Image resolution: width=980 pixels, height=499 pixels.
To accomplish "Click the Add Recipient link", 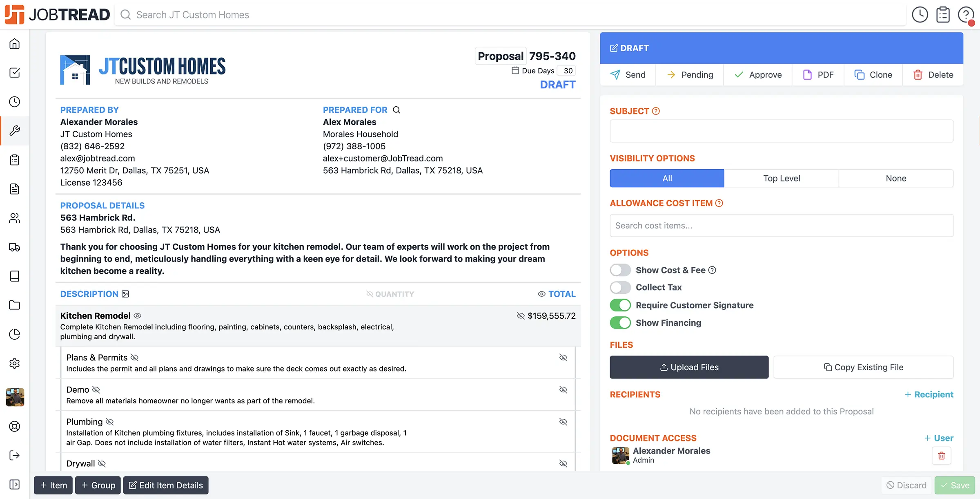I will click(x=929, y=394).
